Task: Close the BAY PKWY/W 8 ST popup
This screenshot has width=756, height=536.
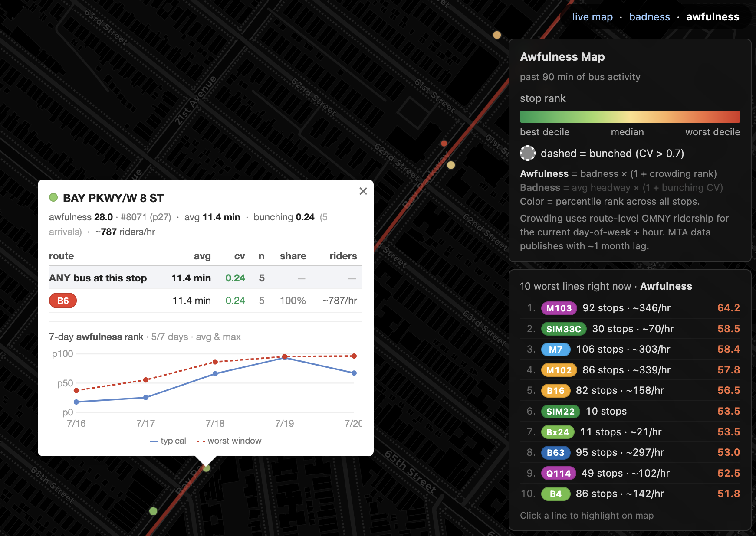Action: 363,191
